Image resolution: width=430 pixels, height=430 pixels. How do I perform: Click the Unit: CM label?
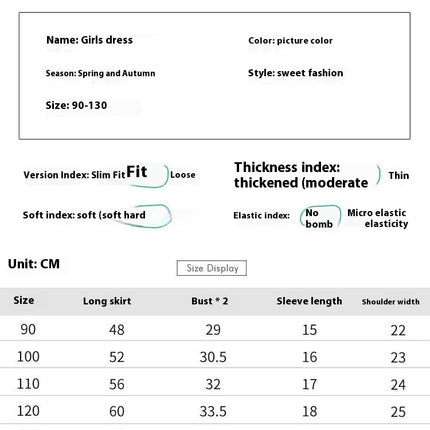point(34,264)
